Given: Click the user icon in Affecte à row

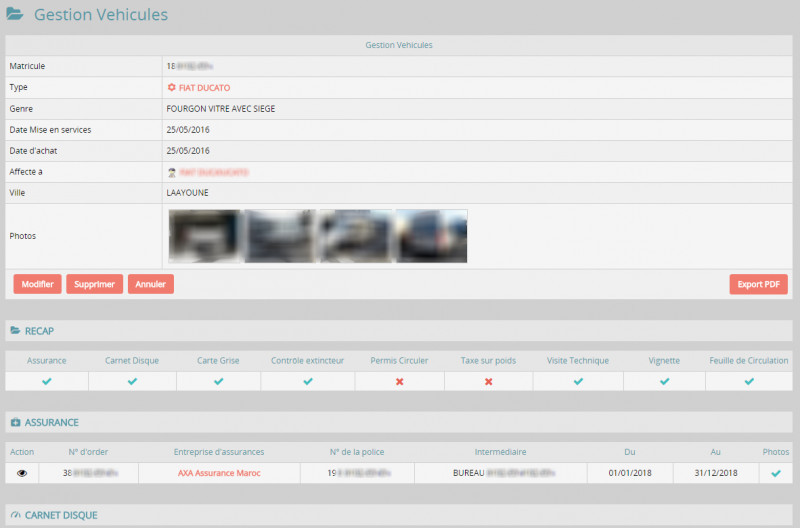Looking at the screenshot, I should coord(172,172).
